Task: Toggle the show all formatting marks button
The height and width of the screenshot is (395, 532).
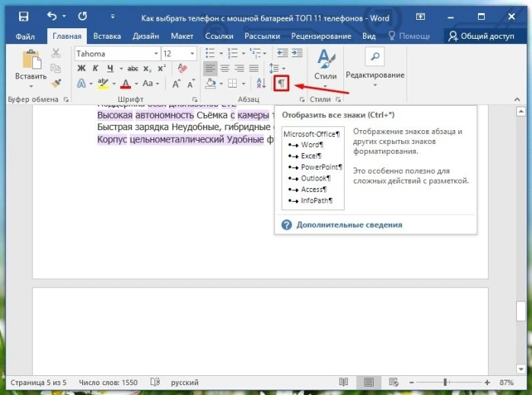Action: [x=282, y=83]
